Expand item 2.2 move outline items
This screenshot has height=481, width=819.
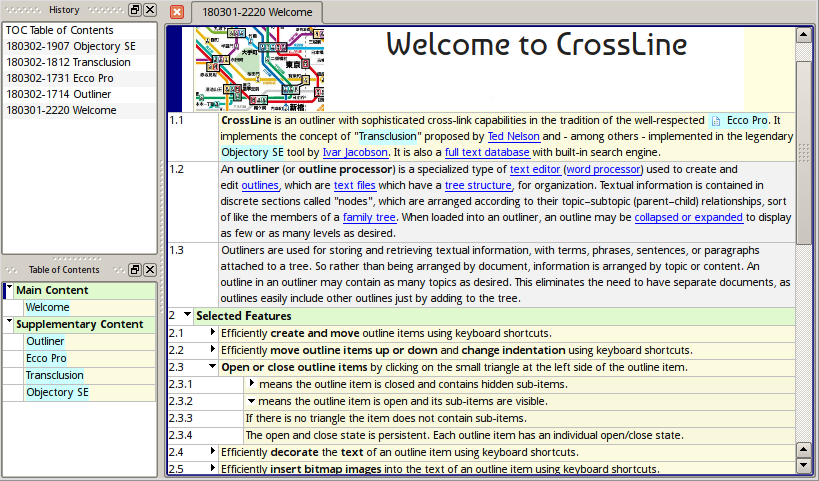click(x=212, y=349)
